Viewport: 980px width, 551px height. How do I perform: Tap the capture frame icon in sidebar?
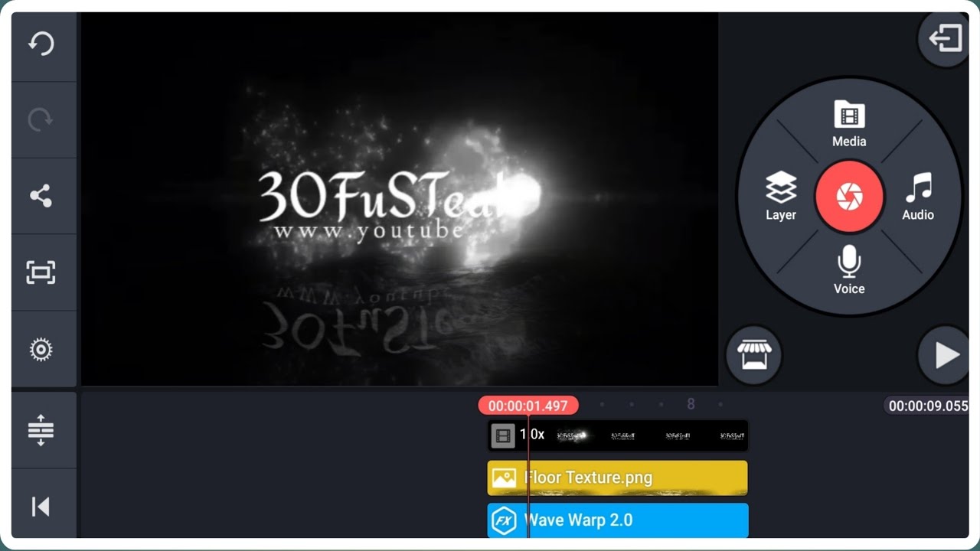point(41,272)
